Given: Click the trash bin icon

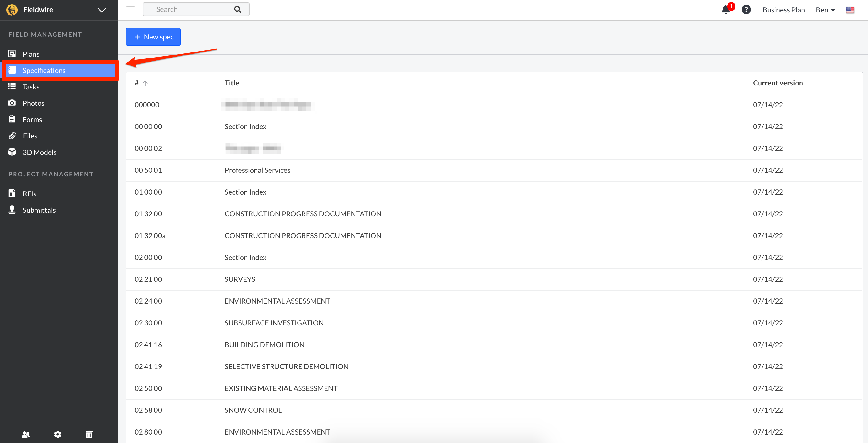Looking at the screenshot, I should pos(89,434).
